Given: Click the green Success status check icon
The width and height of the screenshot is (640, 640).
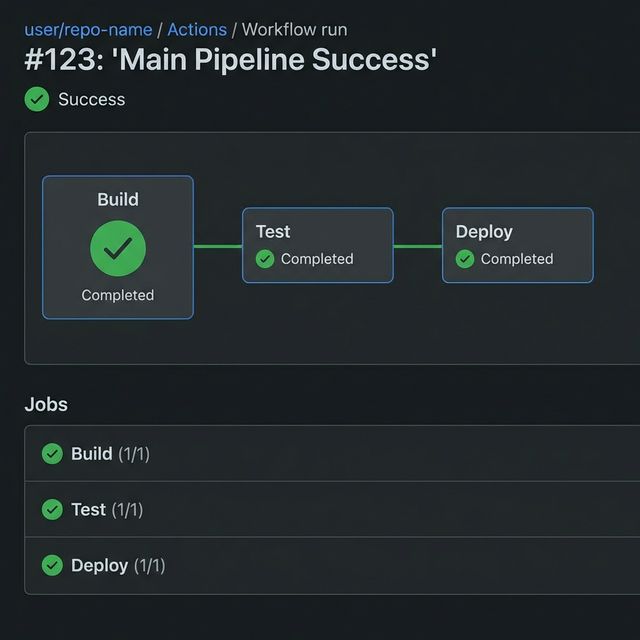Looking at the screenshot, I should point(36,99).
